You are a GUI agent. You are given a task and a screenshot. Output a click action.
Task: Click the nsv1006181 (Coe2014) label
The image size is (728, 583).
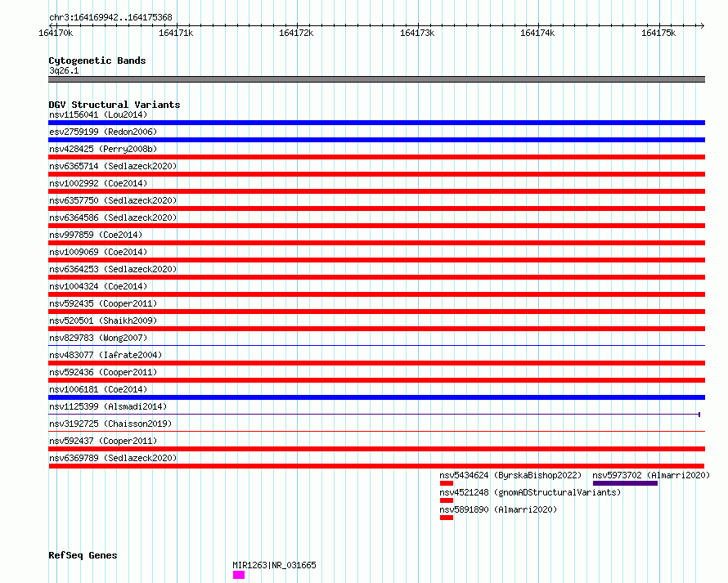[98, 389]
